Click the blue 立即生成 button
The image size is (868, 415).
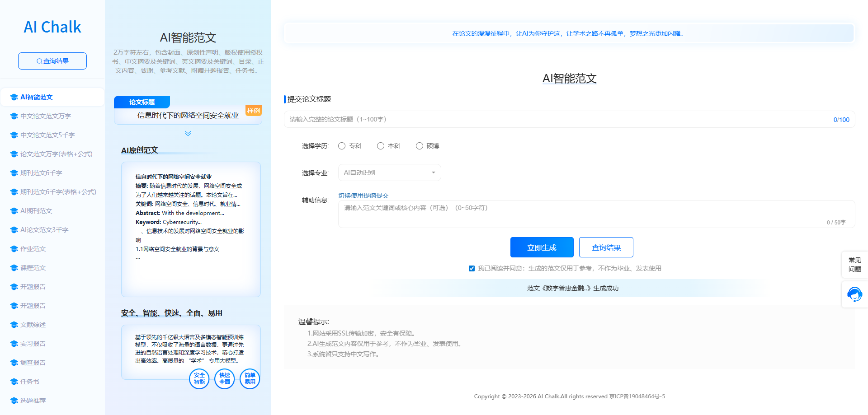tap(542, 247)
